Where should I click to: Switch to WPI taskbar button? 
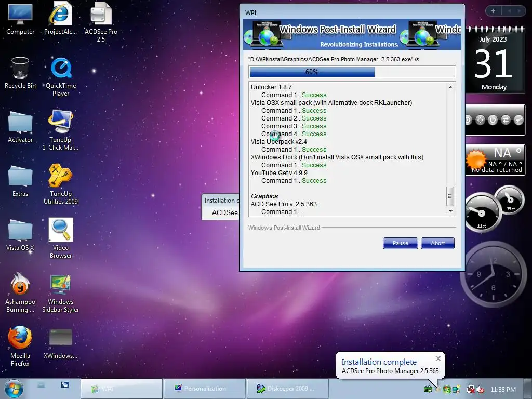tap(122, 389)
